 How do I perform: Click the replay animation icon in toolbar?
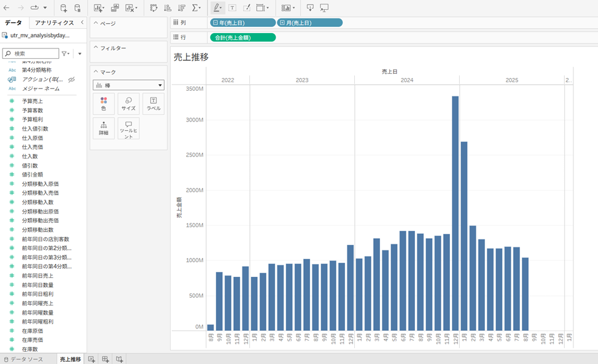pyautogui.click(x=35, y=7)
